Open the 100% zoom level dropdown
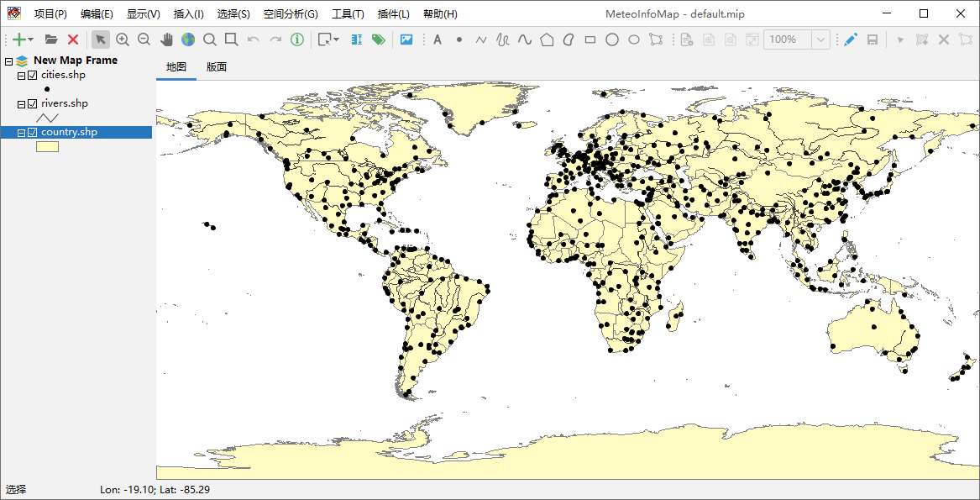Image resolution: width=980 pixels, height=500 pixels. [820, 39]
